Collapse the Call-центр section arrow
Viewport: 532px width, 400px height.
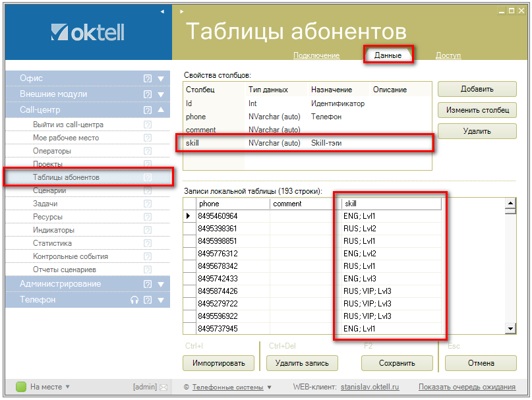tap(161, 110)
